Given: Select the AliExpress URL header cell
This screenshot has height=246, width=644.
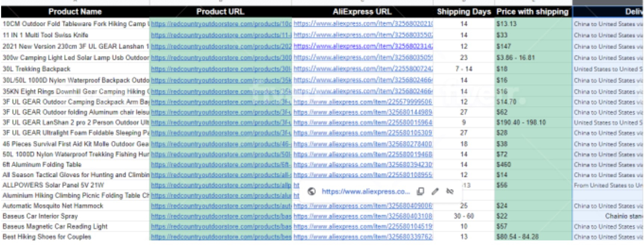Looking at the screenshot, I should click(362, 12).
